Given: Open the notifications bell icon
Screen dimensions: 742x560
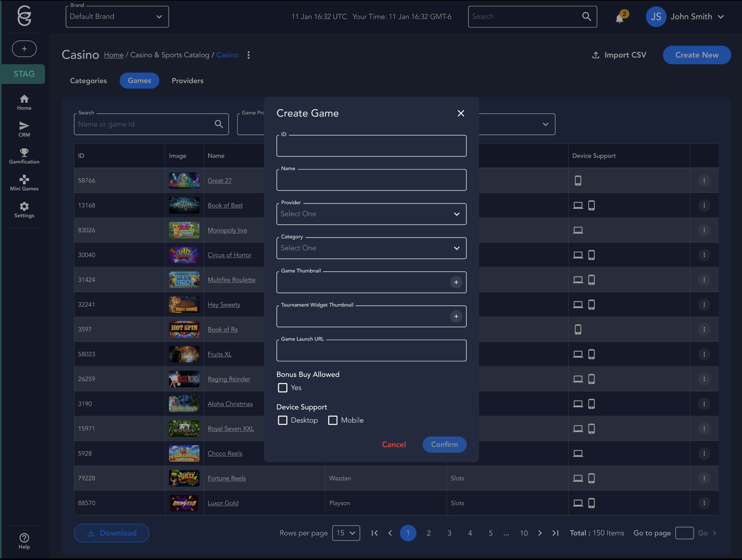Looking at the screenshot, I should (620, 17).
